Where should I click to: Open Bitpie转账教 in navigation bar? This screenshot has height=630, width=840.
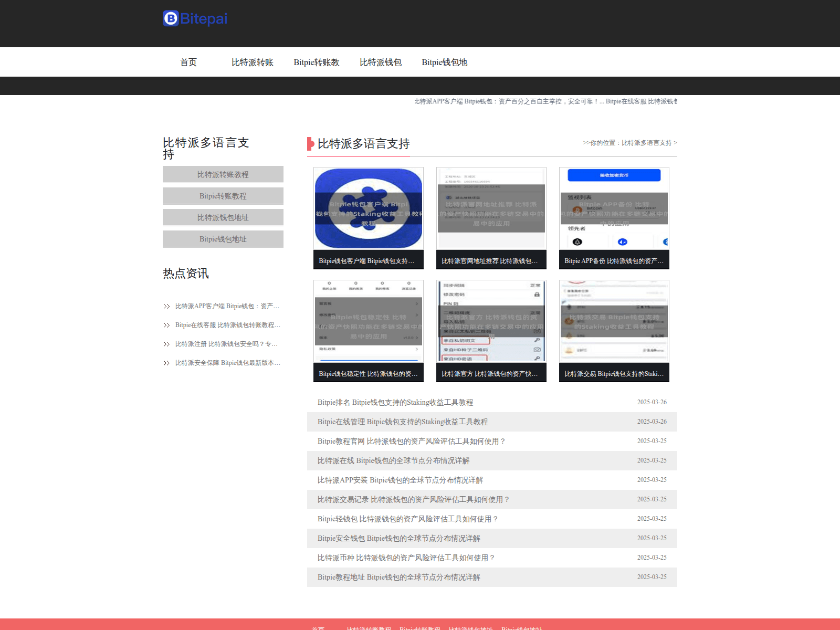(317, 62)
